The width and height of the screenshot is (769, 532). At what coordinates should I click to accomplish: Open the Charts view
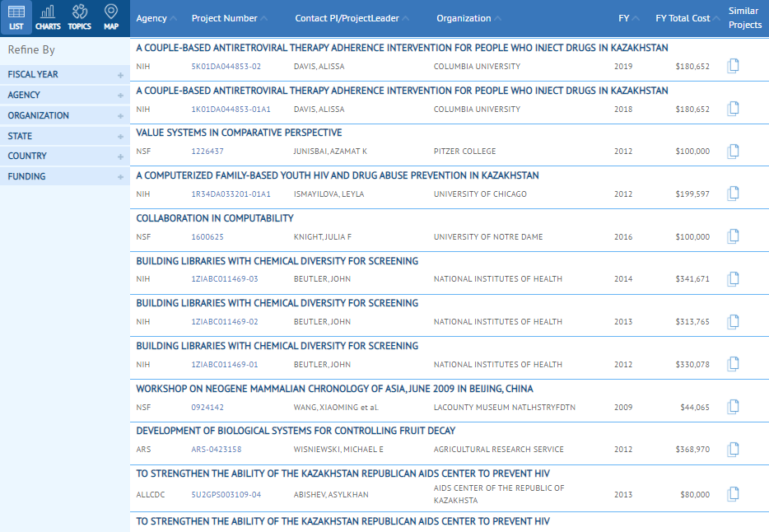point(48,17)
